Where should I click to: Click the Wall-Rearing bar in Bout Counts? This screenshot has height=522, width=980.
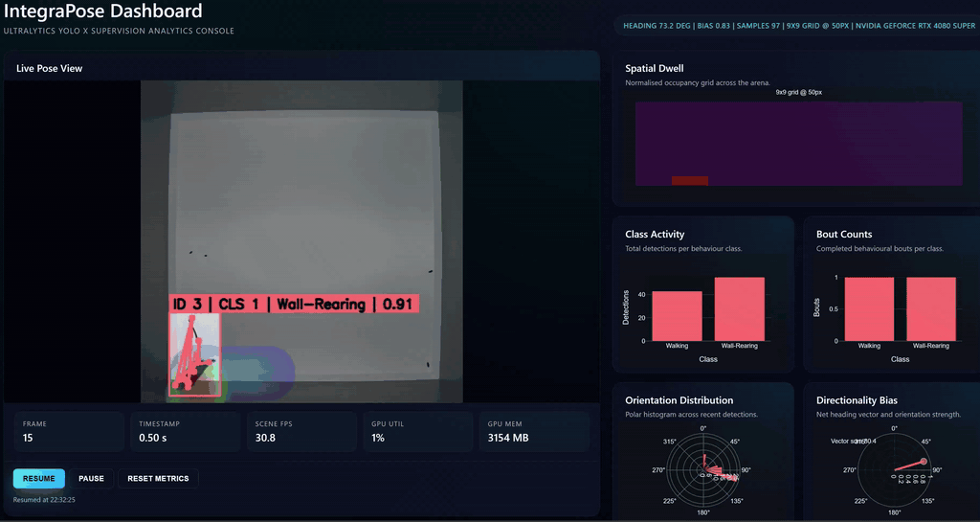click(x=931, y=309)
